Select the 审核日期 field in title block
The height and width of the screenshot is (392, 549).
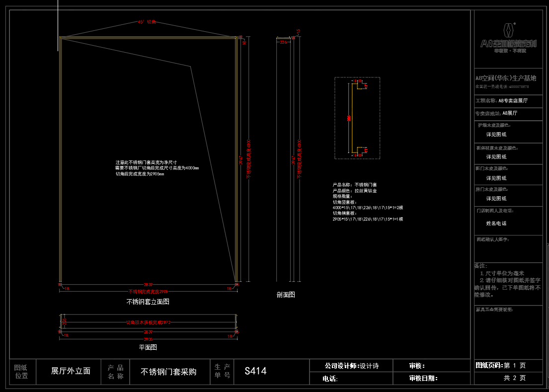(x=423, y=378)
